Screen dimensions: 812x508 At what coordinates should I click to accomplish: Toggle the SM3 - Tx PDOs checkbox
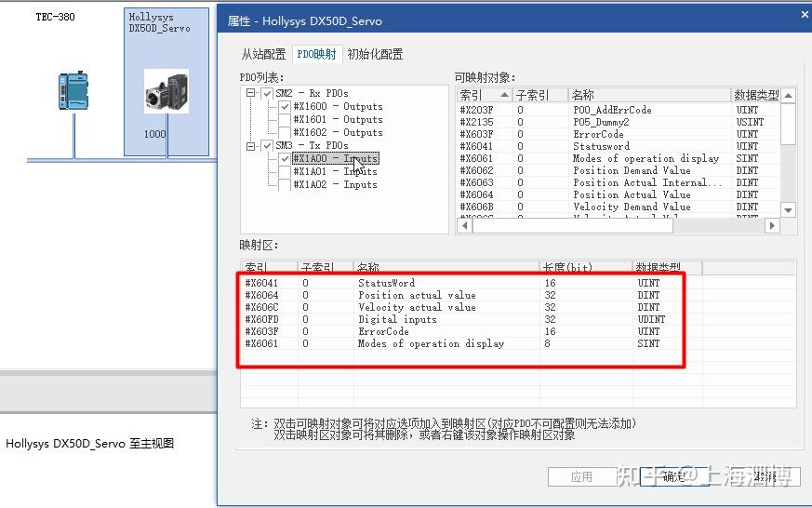coord(267,145)
